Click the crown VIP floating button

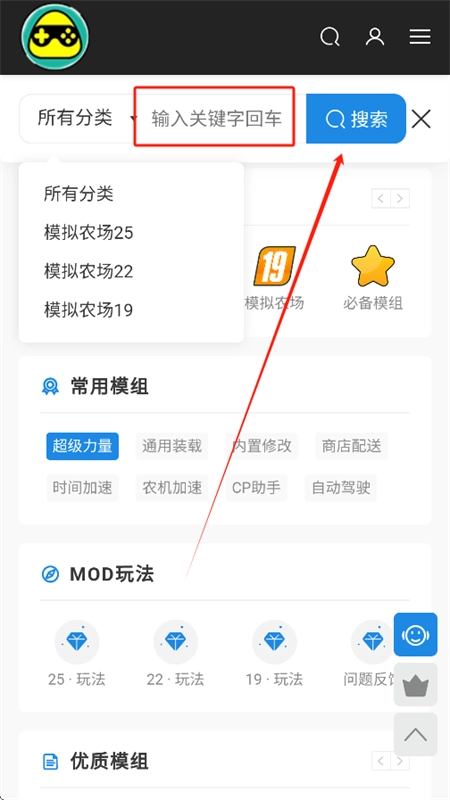tap(415, 685)
